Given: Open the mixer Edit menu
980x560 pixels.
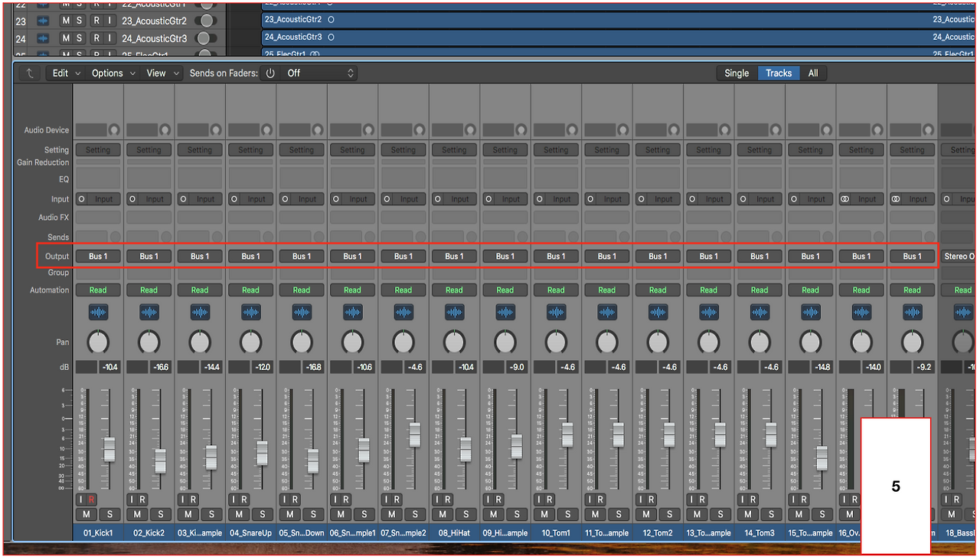Looking at the screenshot, I should 65,74.
